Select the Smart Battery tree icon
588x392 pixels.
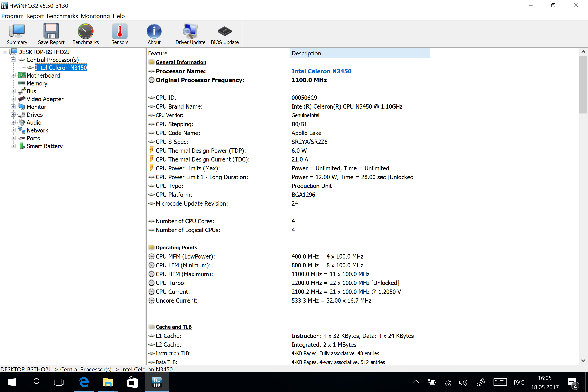pos(22,146)
